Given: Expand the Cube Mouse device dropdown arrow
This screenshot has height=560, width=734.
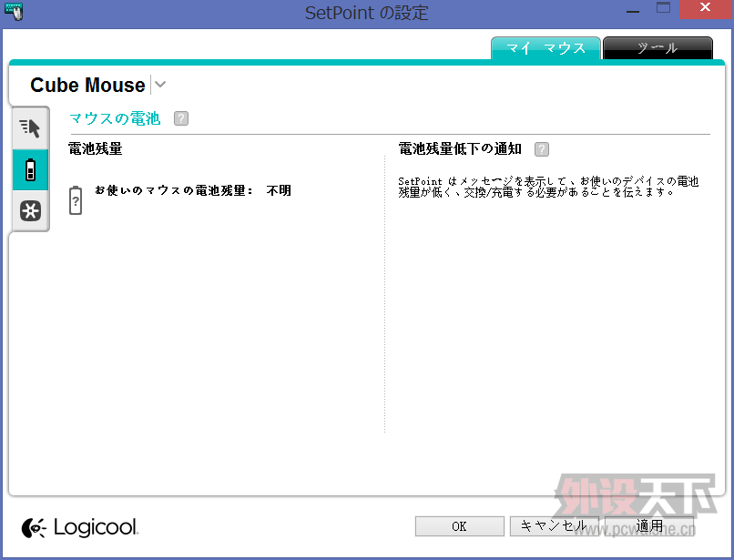Looking at the screenshot, I should tap(160, 85).
